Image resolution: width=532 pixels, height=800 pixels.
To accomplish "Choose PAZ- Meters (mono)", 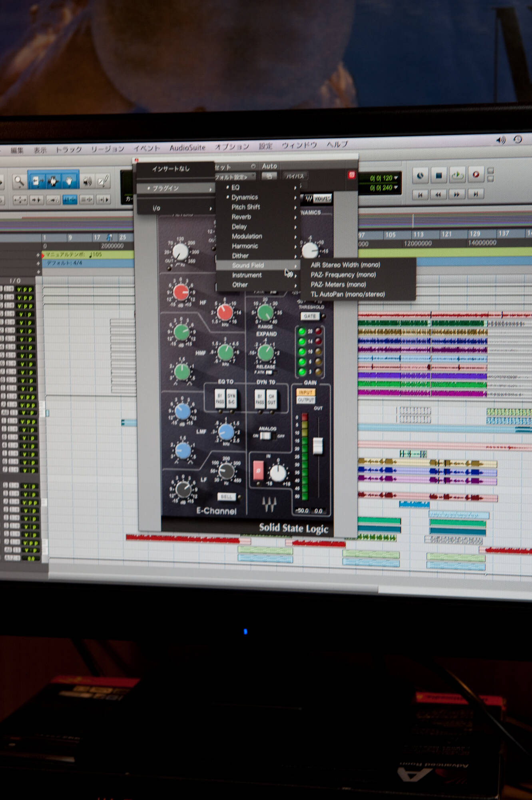I will pos(359,284).
